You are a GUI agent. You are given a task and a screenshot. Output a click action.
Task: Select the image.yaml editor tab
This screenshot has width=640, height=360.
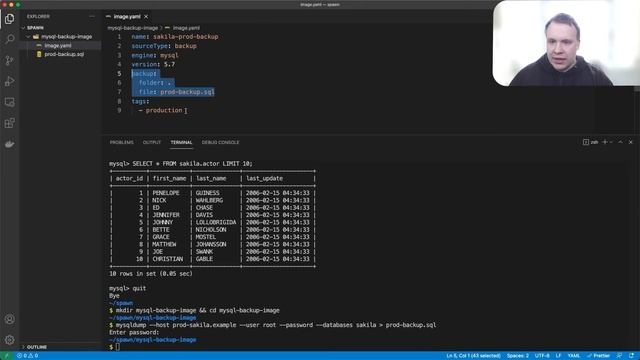click(x=127, y=16)
